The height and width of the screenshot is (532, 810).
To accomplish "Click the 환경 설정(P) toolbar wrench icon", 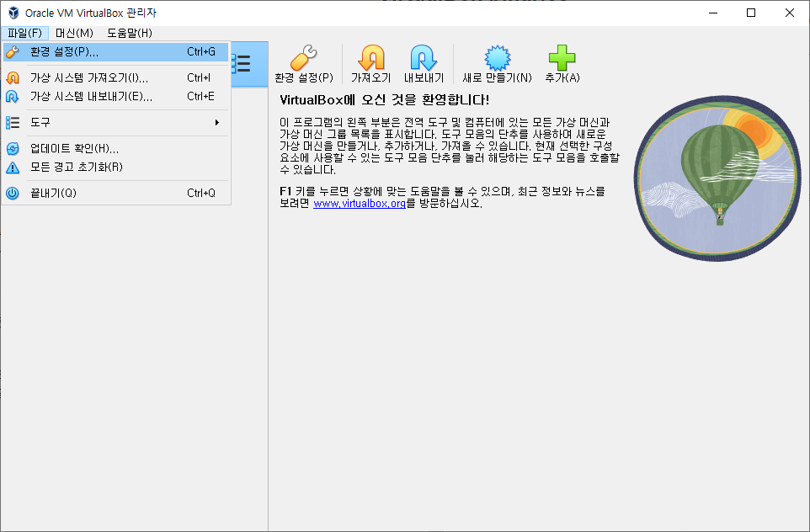I will coord(304,57).
